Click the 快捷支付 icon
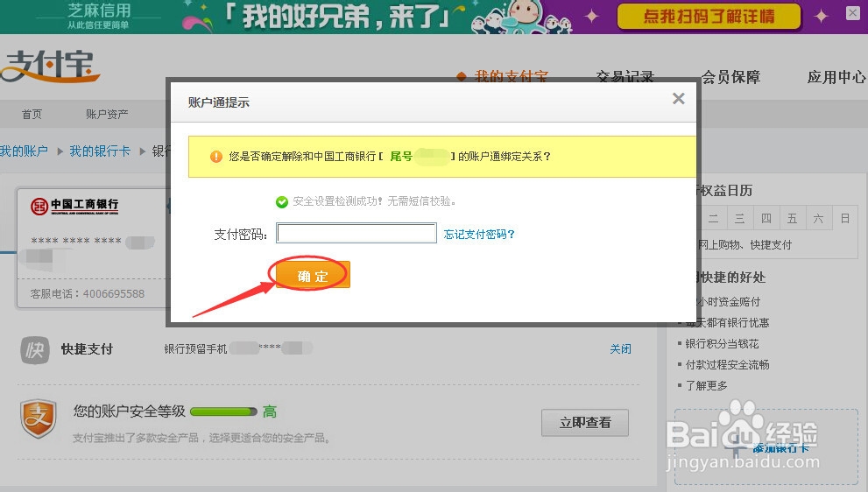Screen dimensions: 868x492 click(x=35, y=350)
